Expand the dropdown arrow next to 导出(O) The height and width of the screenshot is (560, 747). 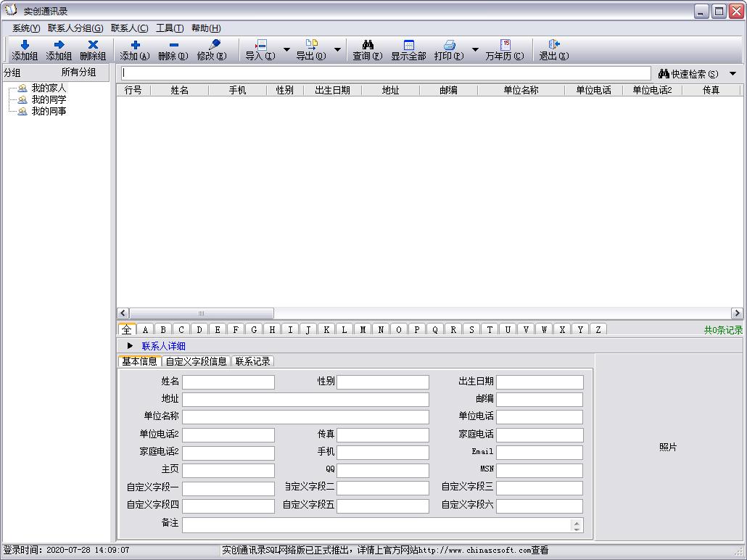click(x=337, y=50)
